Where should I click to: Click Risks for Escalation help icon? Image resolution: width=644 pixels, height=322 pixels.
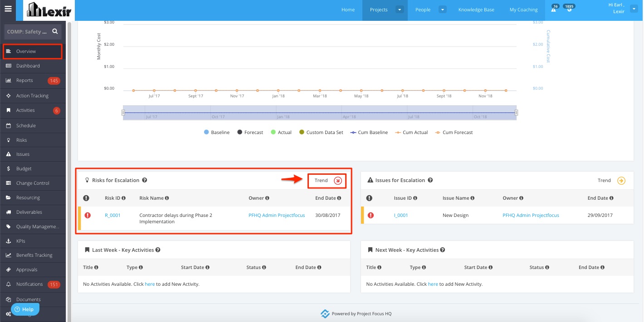(x=145, y=180)
